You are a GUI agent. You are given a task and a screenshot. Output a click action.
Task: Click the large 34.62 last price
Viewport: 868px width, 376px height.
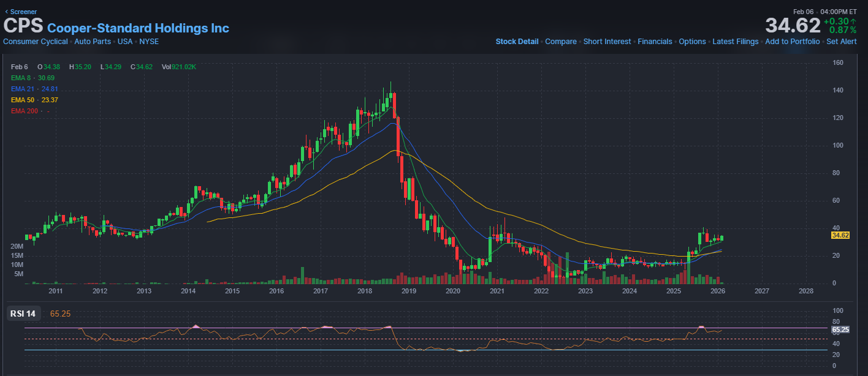click(793, 26)
